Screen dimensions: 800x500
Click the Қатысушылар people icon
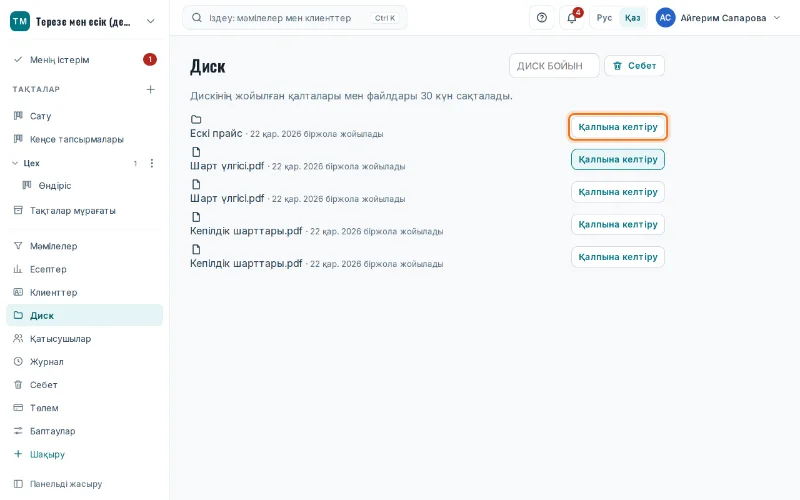[18, 338]
